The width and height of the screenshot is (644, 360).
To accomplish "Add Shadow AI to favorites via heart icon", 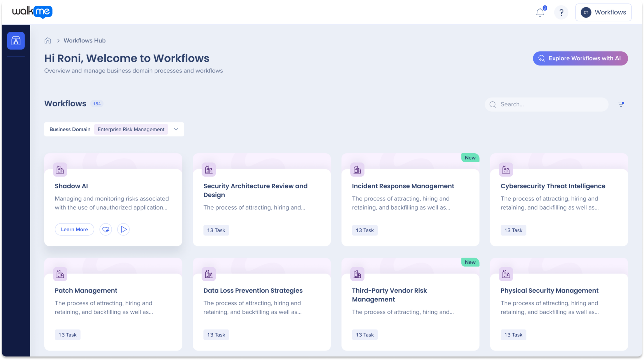I will coord(106,229).
